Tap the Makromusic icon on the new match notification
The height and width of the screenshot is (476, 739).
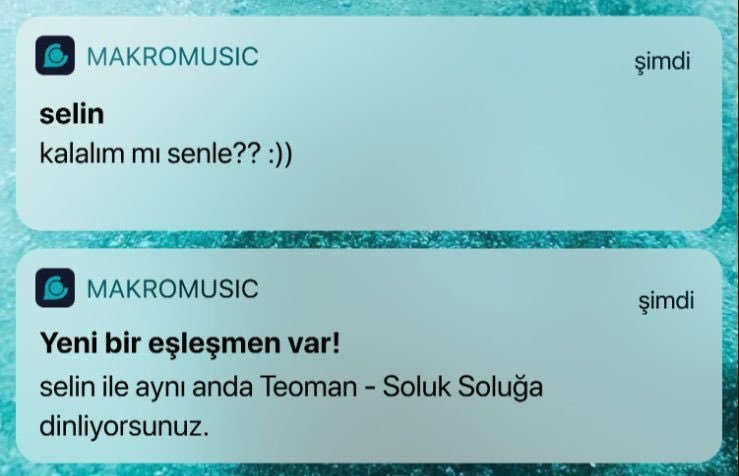(x=55, y=288)
